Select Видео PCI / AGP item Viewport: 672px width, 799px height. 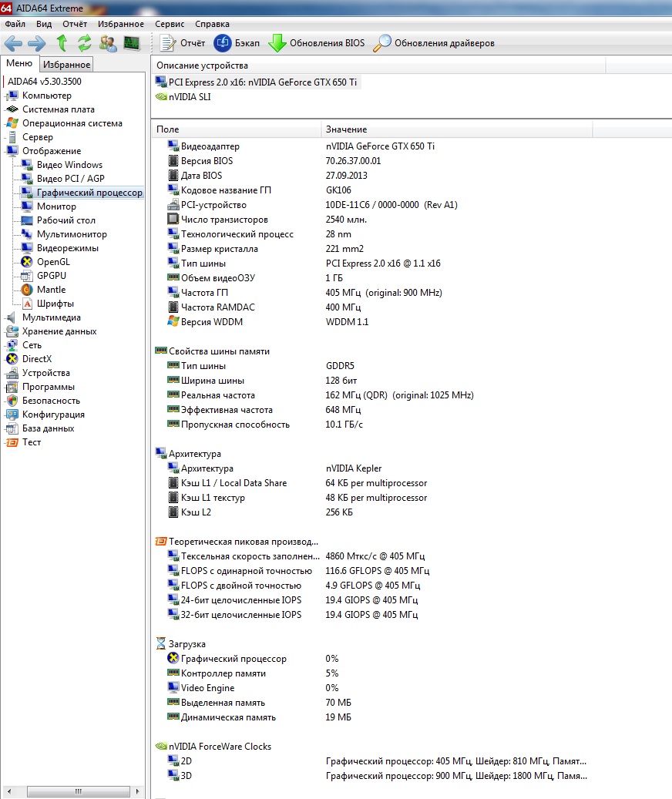[x=70, y=178]
